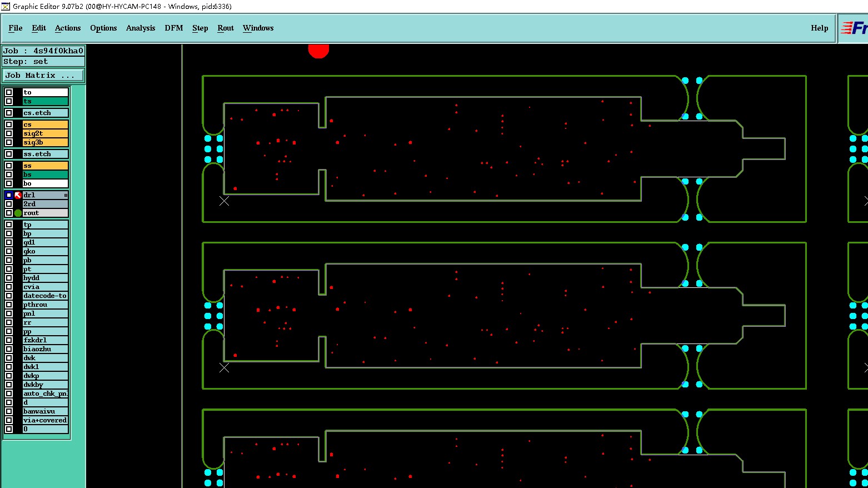Viewport: 868px width, 488px height.
Task: Click the green circle icon beside rout layer
Action: [18, 213]
